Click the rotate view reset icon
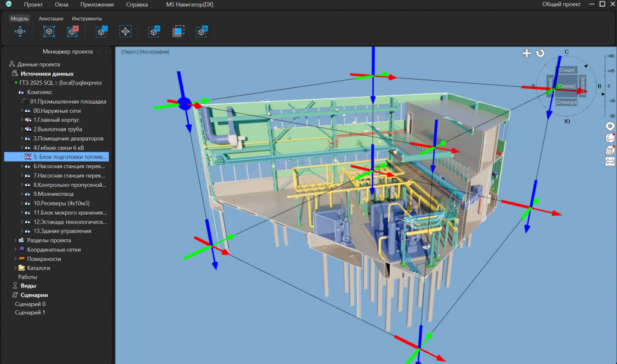 [540, 53]
